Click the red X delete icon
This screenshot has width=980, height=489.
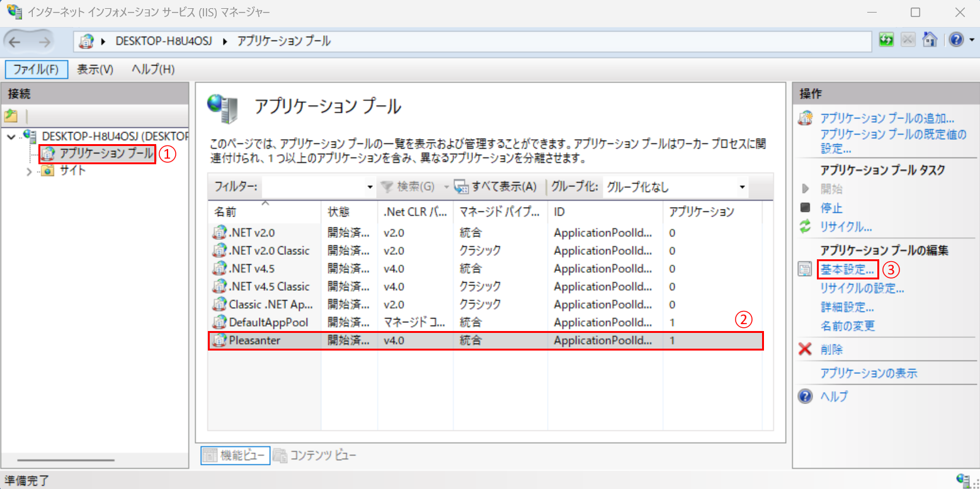click(x=805, y=349)
